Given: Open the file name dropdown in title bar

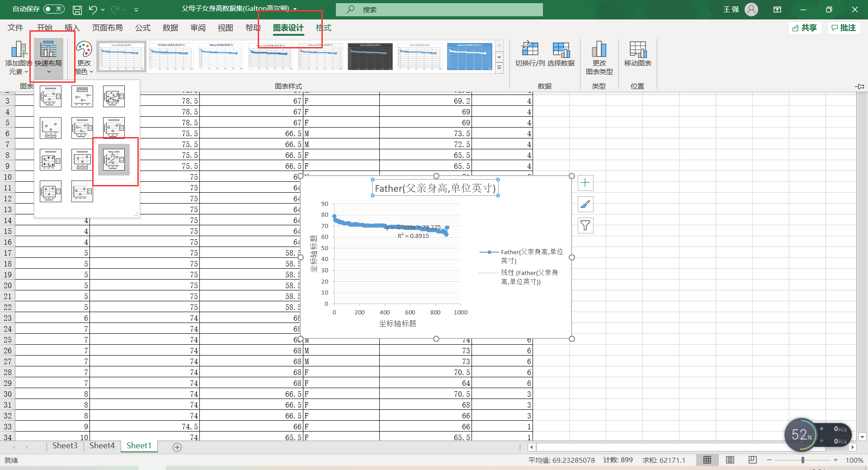Looking at the screenshot, I should coord(295,9).
